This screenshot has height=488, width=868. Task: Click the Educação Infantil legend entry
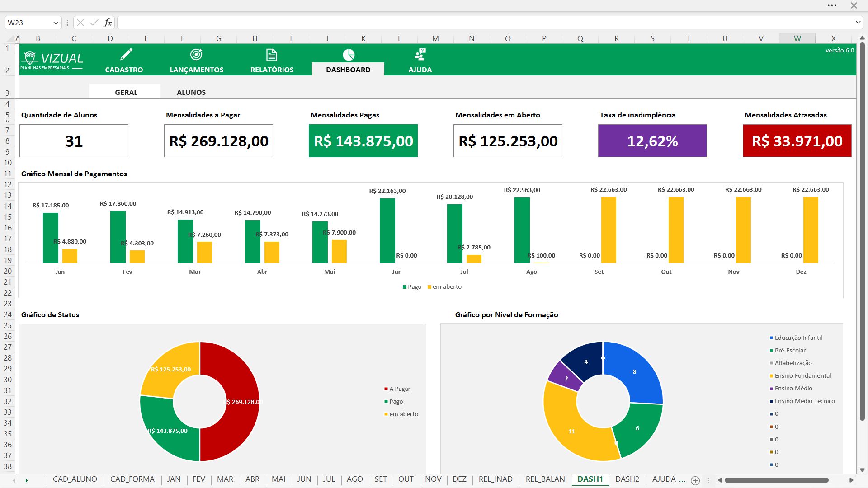point(796,338)
